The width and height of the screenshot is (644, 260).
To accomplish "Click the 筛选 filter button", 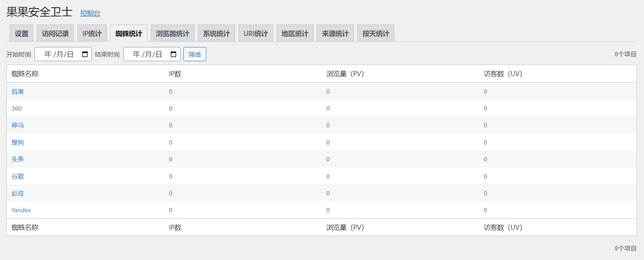I will click(195, 54).
